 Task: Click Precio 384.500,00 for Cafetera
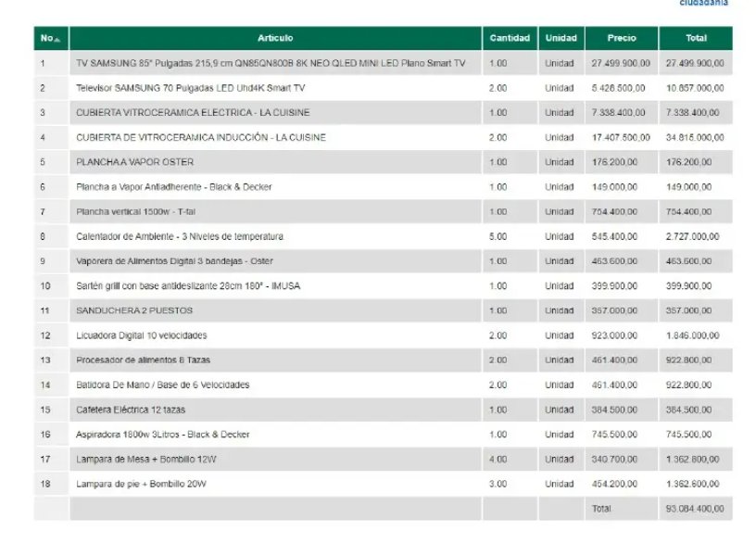(614, 410)
